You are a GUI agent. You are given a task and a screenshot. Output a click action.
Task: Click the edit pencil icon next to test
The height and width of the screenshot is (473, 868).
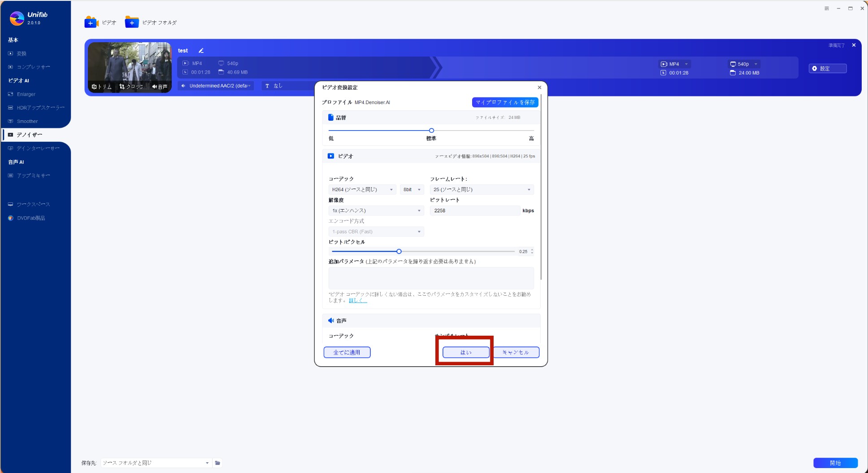pyautogui.click(x=201, y=51)
